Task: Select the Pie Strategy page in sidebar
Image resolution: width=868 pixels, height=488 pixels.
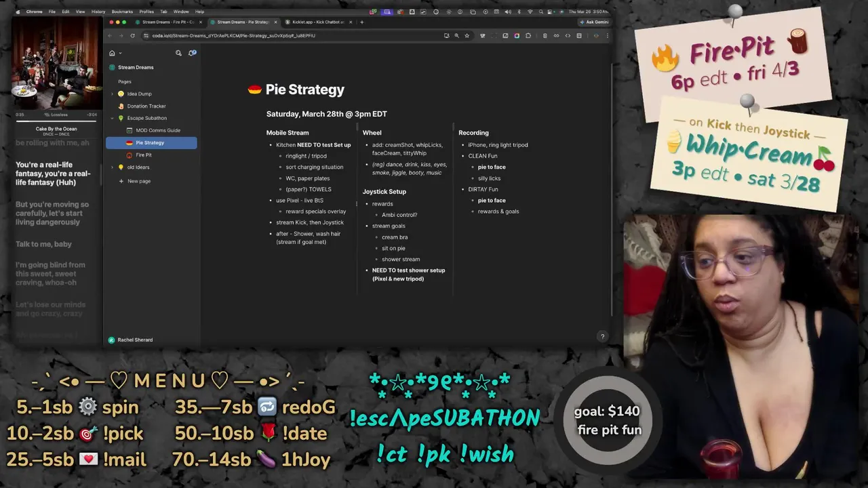Action: click(x=151, y=142)
